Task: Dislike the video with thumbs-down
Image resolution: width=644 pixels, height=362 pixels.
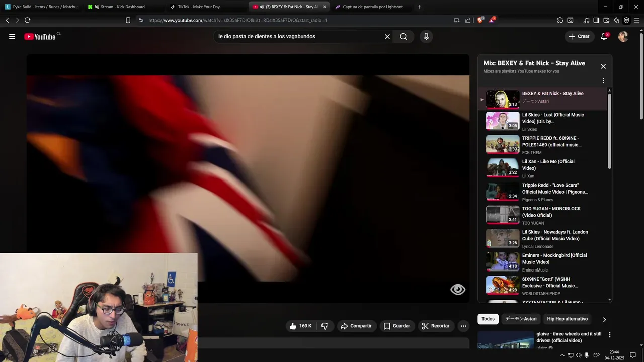Action: [325, 326]
